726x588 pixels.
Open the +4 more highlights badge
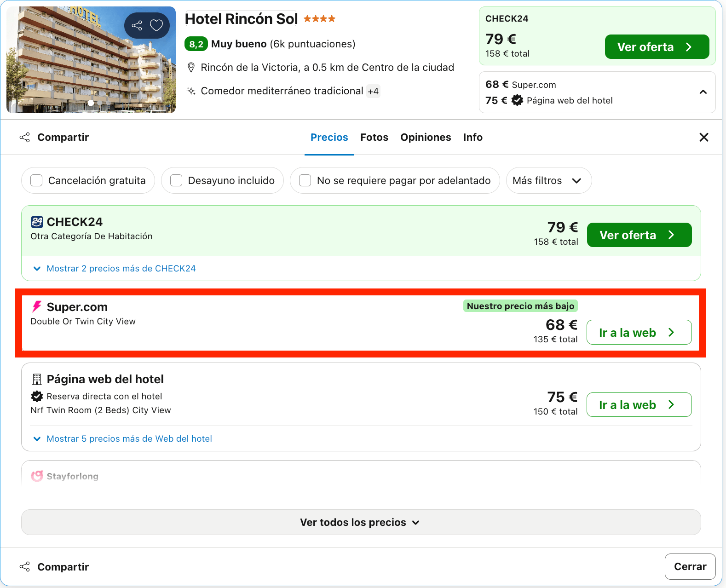point(373,91)
